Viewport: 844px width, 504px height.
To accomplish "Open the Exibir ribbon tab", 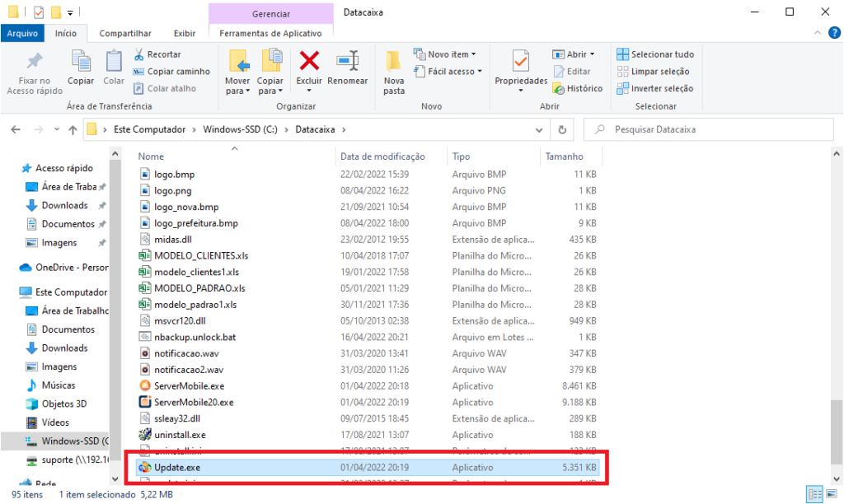I will coord(185,33).
